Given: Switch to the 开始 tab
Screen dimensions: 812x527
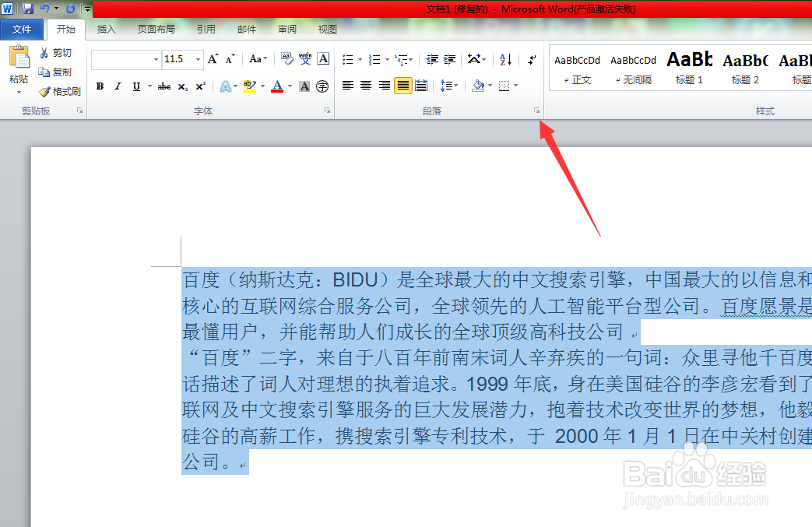Looking at the screenshot, I should pyautogui.click(x=65, y=30).
